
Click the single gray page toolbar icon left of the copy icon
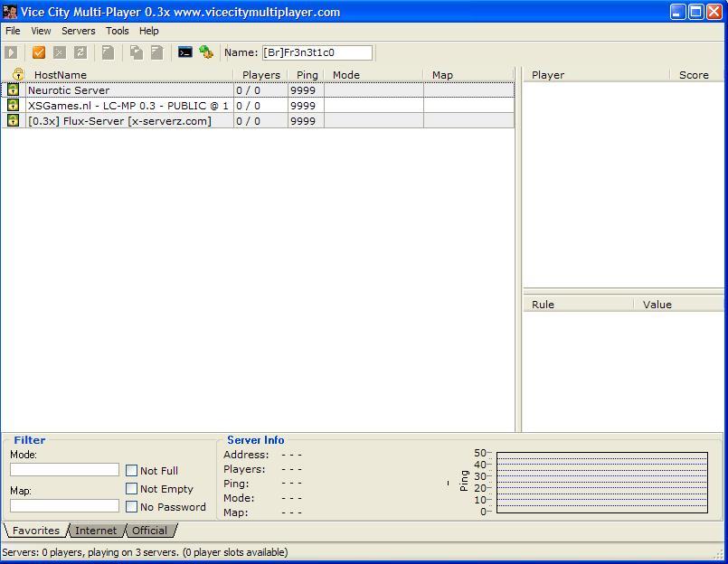point(108,52)
